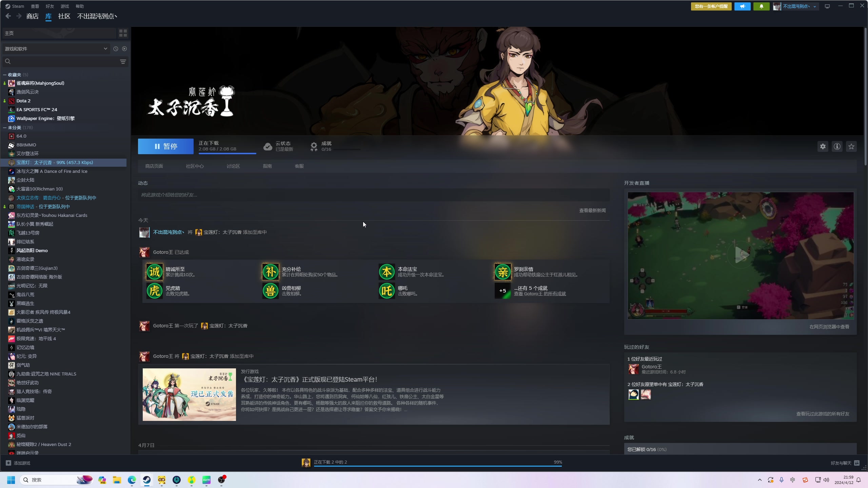Image resolution: width=868 pixels, height=488 pixels.
Task: Play the developer broadcast video
Action: tap(741, 255)
